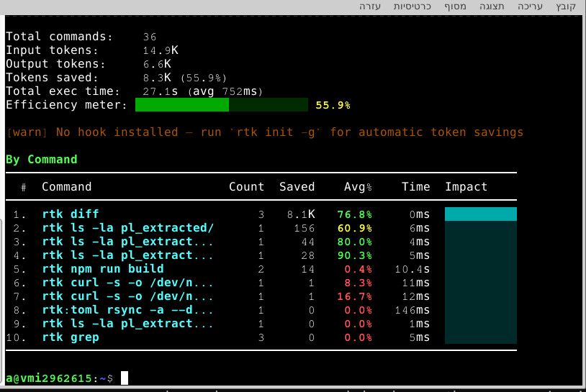Click the 6.6K output tokens value
586x392 pixels.
(157, 64)
